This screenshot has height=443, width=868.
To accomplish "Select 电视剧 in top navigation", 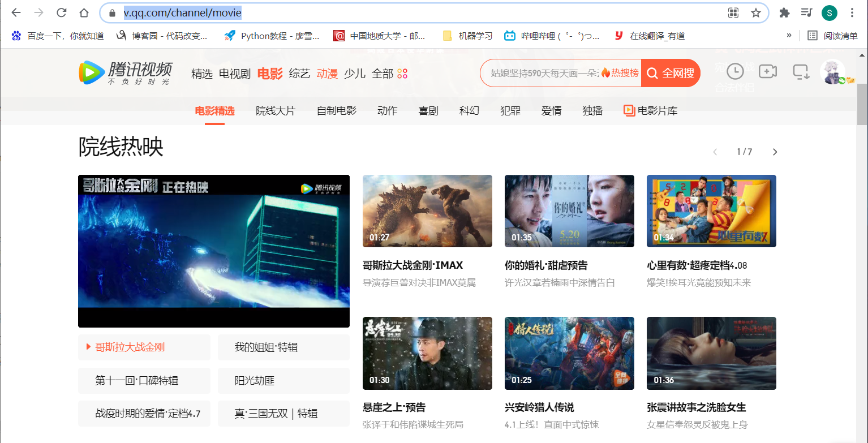I will (x=235, y=74).
